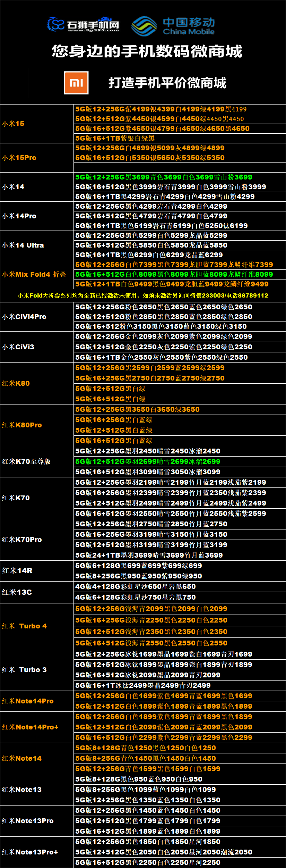Select the 小米CiVi4Pro model cell
The width and height of the screenshot is (286, 868).
tap(37, 317)
